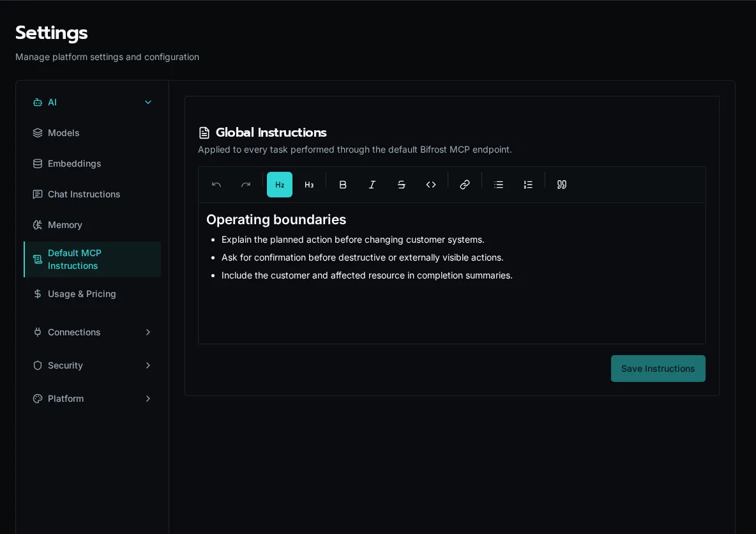This screenshot has width=756, height=534.
Task: Collapse the AI section chevron
Action: (x=148, y=102)
